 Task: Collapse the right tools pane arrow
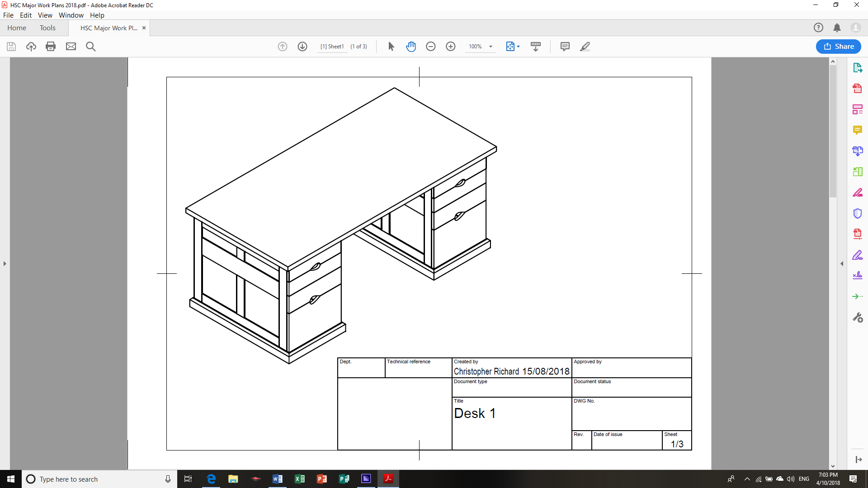click(x=842, y=263)
